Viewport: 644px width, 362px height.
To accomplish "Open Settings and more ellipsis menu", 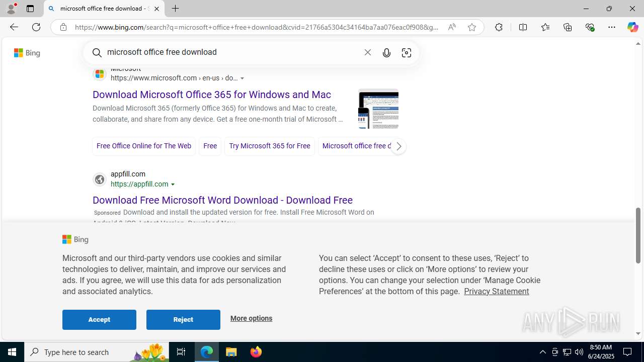I will 612,27.
